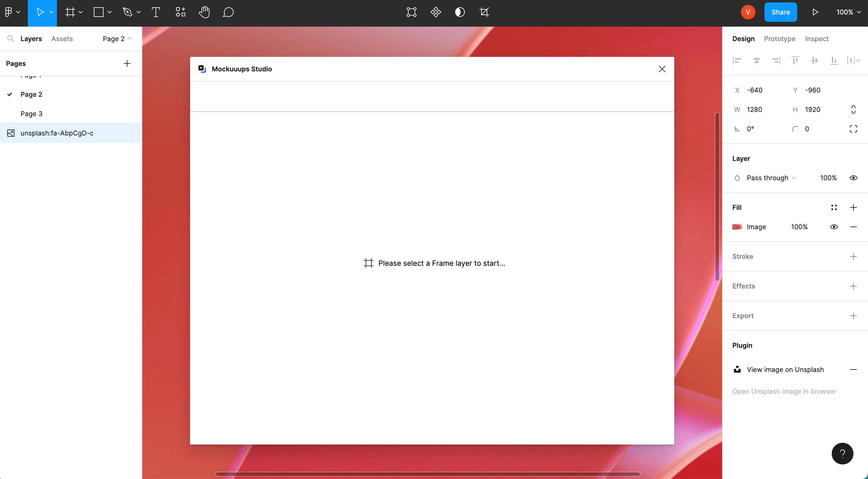Viewport: 868px width, 479px height.
Task: Click the Edit object icon
Action: coord(411,12)
